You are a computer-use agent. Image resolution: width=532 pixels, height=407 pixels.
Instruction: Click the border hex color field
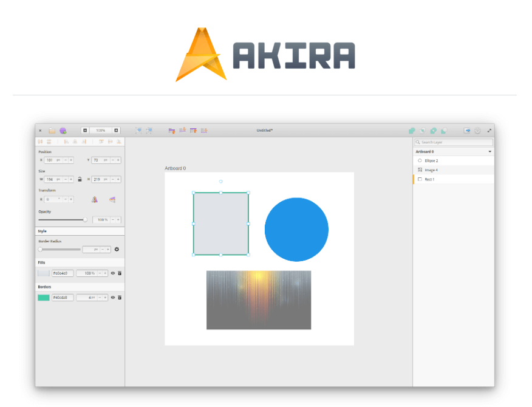coord(63,298)
